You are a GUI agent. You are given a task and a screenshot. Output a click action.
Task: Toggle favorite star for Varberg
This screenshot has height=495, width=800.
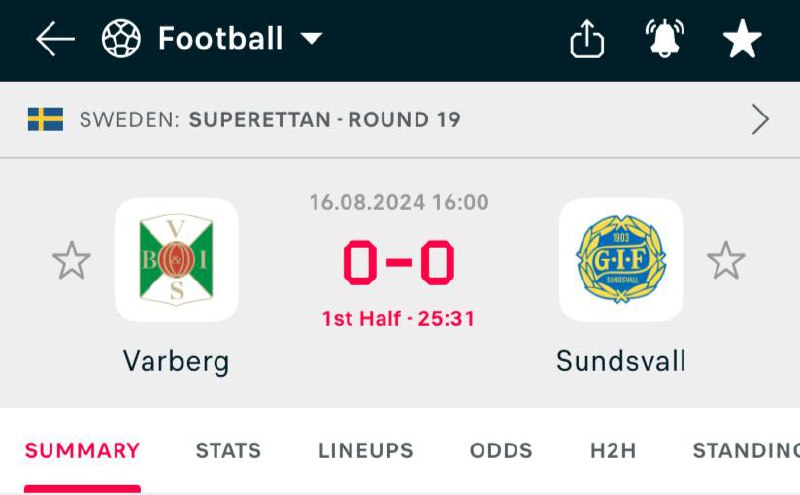71,261
